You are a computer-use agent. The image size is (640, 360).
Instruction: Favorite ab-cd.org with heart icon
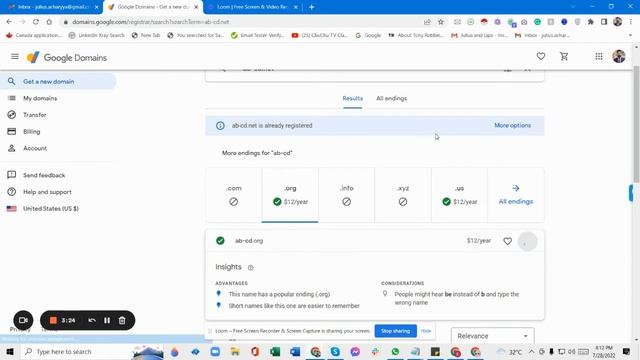[507, 241]
